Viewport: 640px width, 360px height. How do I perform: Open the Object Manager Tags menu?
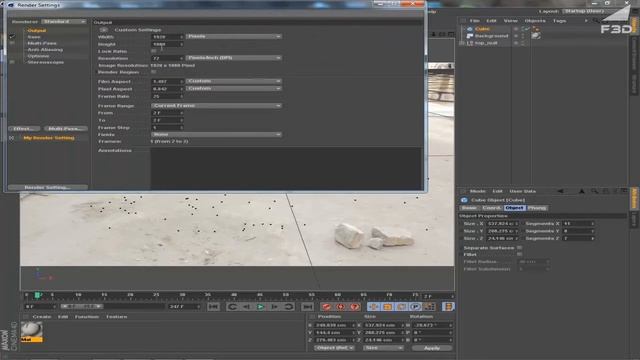[x=559, y=20]
